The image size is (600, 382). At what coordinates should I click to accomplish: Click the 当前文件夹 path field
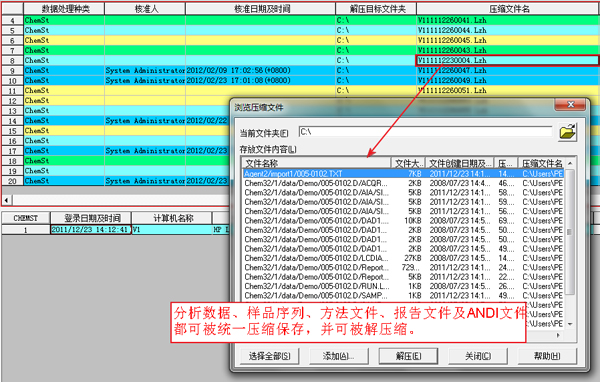(x=425, y=132)
